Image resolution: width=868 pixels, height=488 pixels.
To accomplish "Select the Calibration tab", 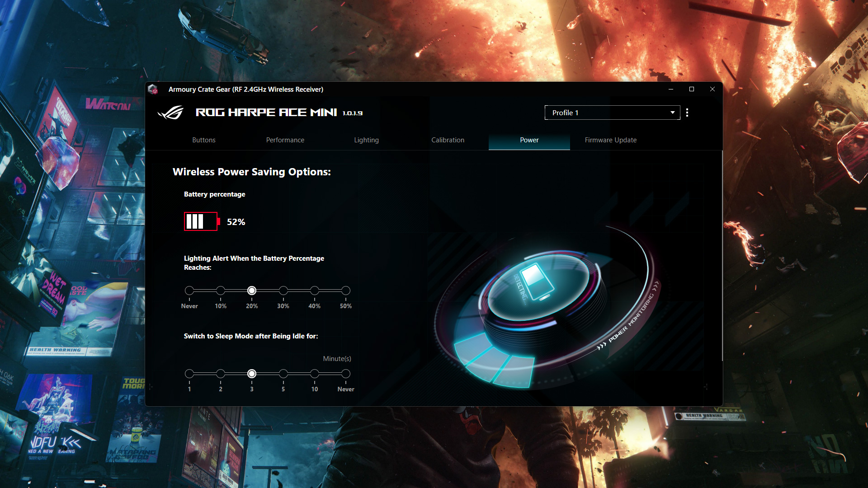I will 448,140.
